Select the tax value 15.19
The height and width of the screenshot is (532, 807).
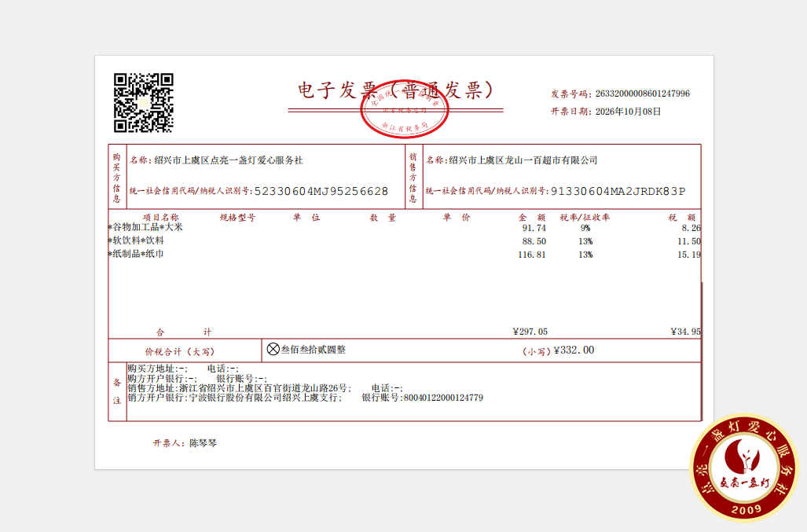coord(689,255)
